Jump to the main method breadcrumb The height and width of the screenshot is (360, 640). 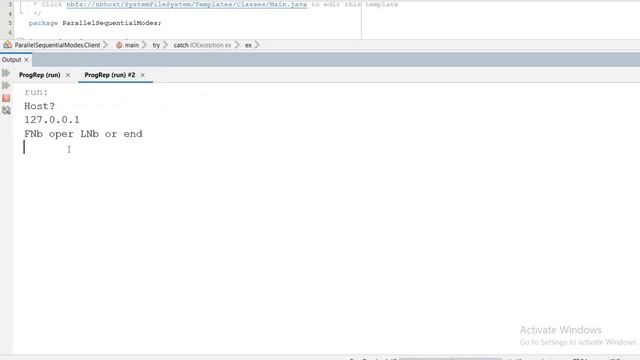tap(131, 45)
